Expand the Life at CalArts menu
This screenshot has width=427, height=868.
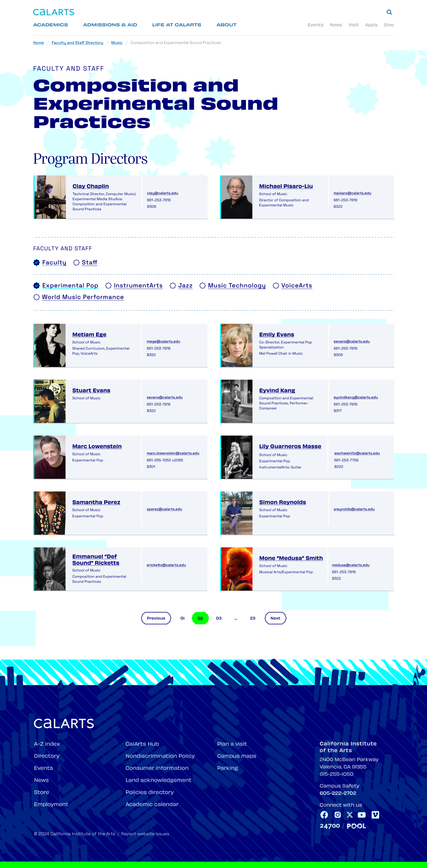[x=176, y=25]
